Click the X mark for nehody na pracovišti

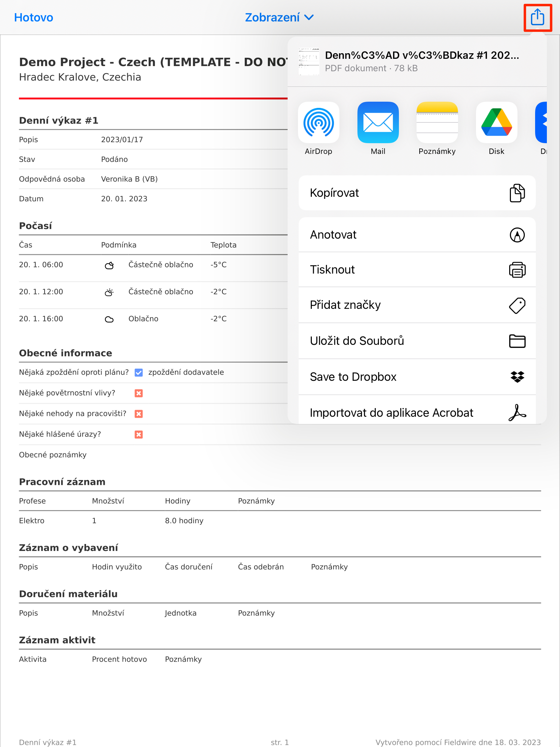139,414
